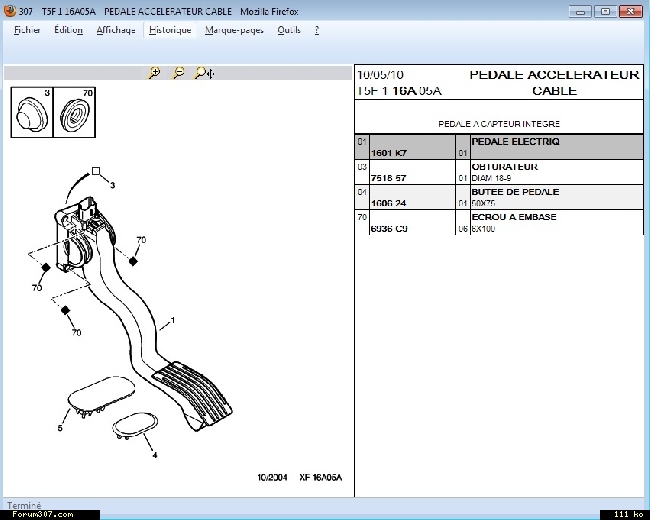This screenshot has width=650, height=520.
Task: Select thumbnail of part 70 nut
Action: (x=75, y=112)
